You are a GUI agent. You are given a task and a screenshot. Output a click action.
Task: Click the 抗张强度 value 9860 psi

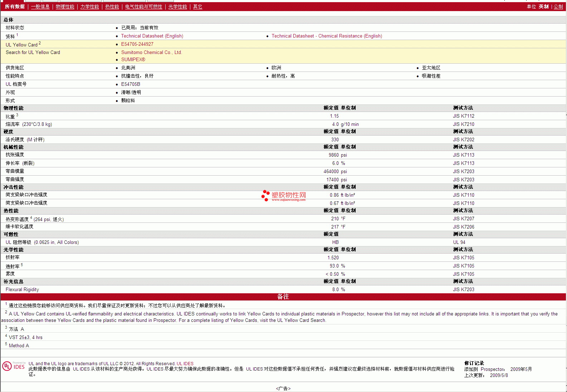coord(338,155)
